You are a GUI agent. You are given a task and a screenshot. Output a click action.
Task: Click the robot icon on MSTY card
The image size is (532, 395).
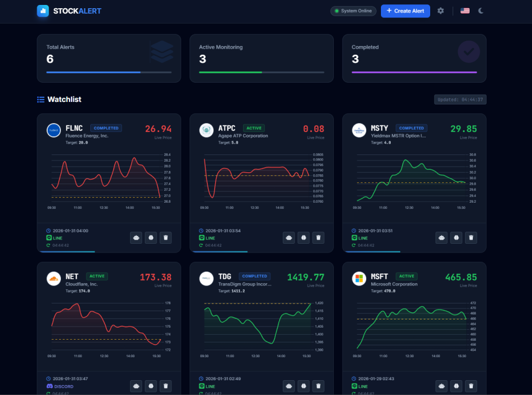click(x=441, y=238)
